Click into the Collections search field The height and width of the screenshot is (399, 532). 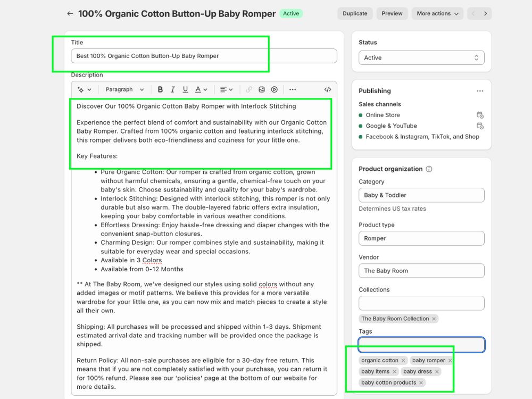(421, 303)
